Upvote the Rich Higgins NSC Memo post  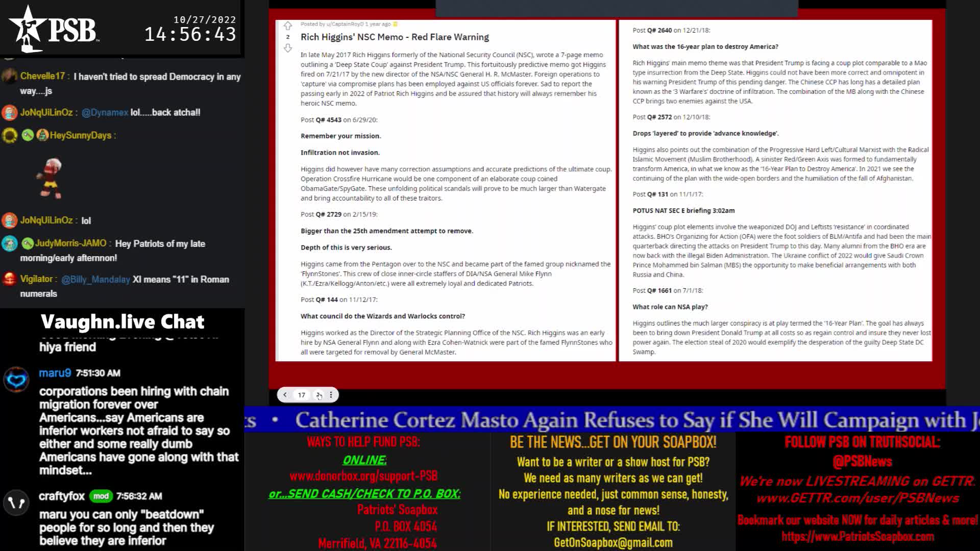(288, 26)
